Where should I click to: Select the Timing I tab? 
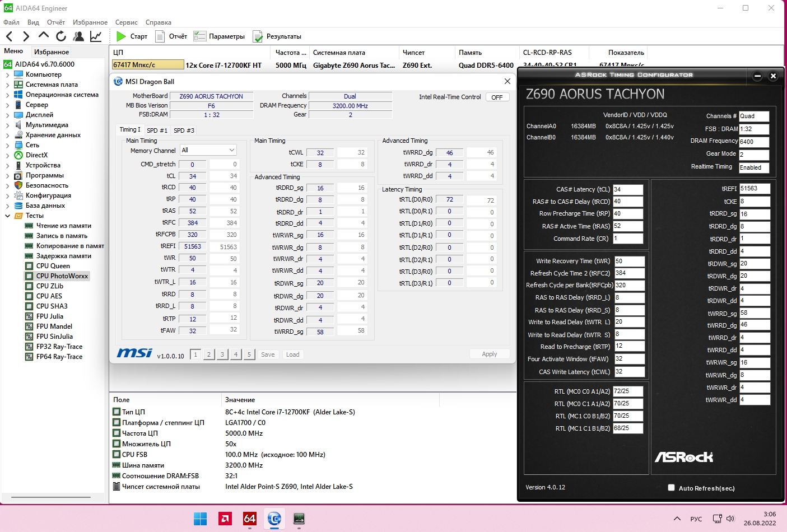pos(130,129)
